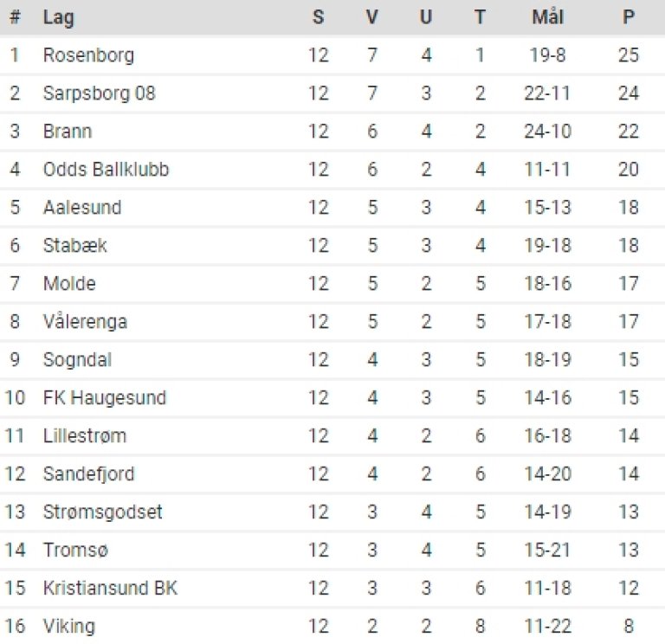Open the Tromsø team entry
The height and width of the screenshot is (644, 665).
pos(76,551)
